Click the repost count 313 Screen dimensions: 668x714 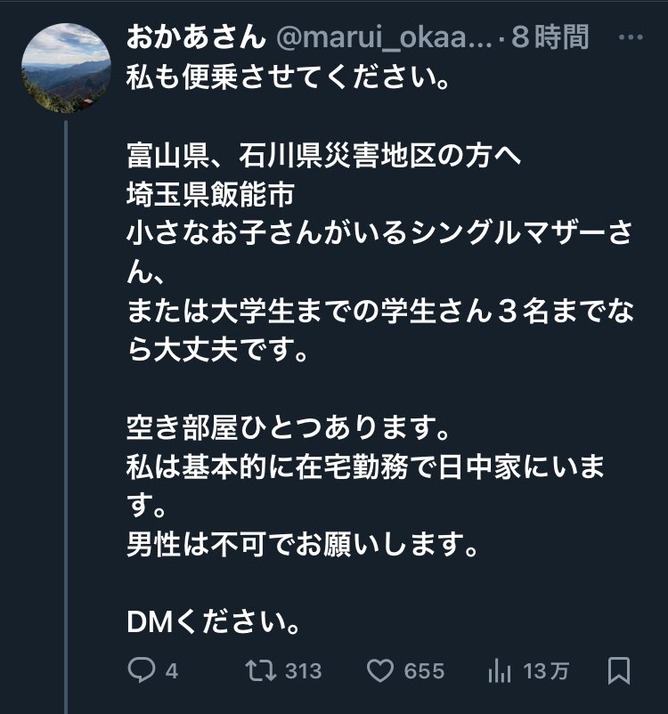(302, 671)
